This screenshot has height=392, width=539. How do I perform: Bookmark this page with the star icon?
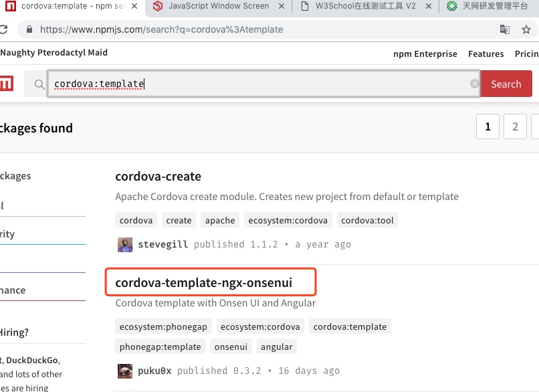coord(526,29)
